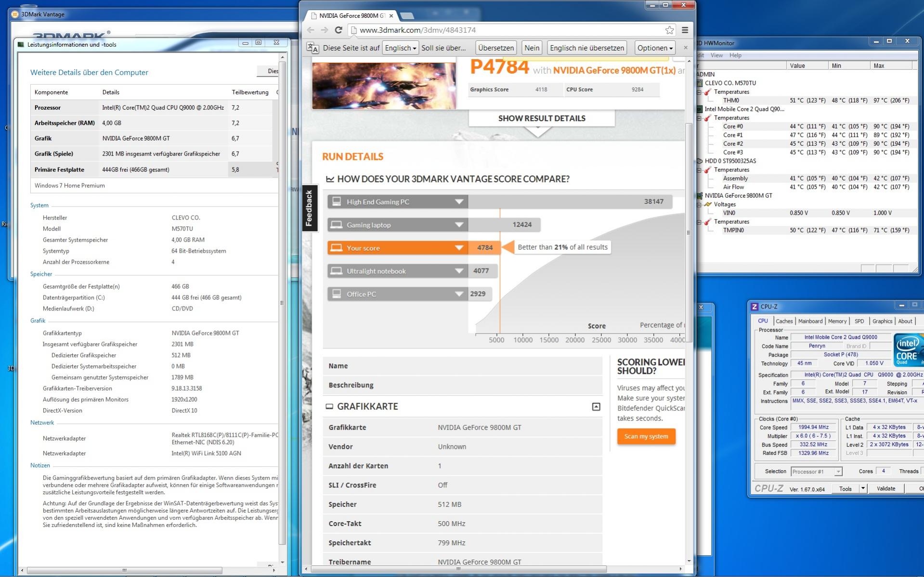Expand the Ultralight notebook dropdown
924x577 pixels.
tap(459, 271)
